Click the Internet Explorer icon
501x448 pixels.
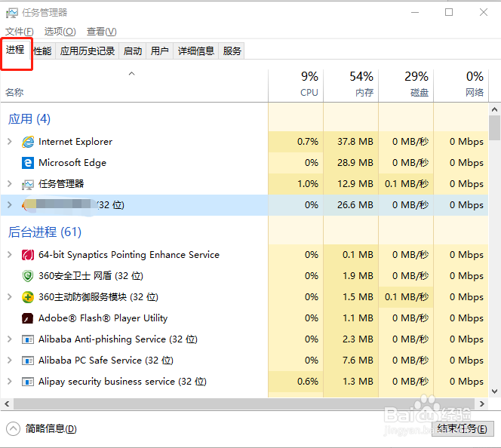point(28,142)
